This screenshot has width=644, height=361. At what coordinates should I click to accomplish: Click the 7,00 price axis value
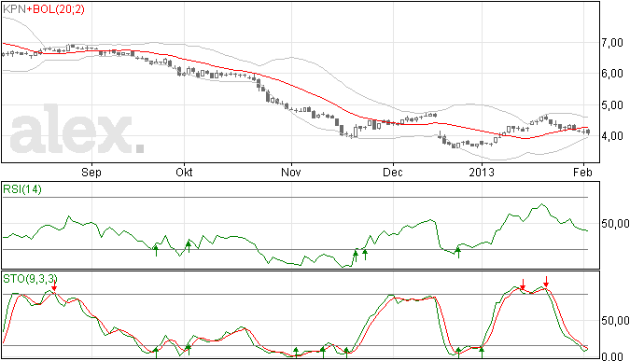point(612,42)
